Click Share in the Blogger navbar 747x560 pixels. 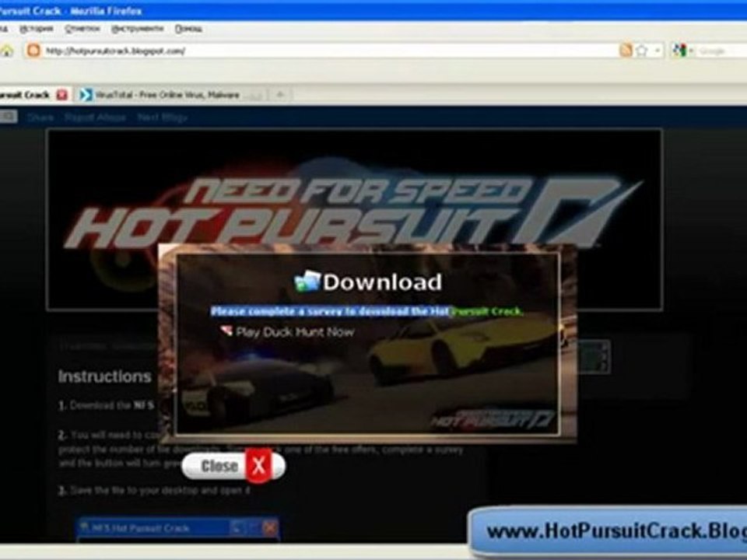tap(40, 117)
